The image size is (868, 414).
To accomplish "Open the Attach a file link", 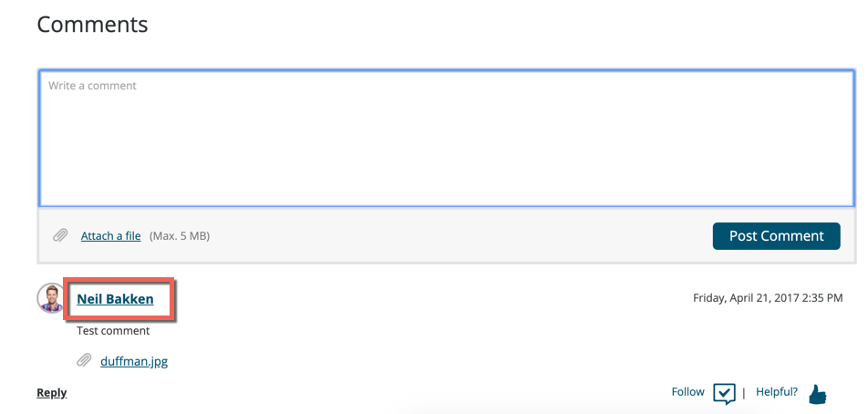I will tap(110, 236).
